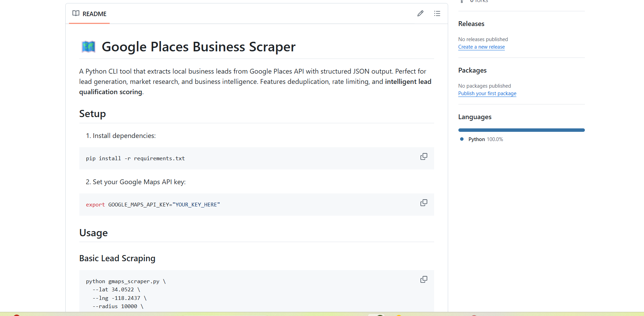Select the README tab label
Image resolution: width=644 pixels, height=316 pixels.
[94, 14]
